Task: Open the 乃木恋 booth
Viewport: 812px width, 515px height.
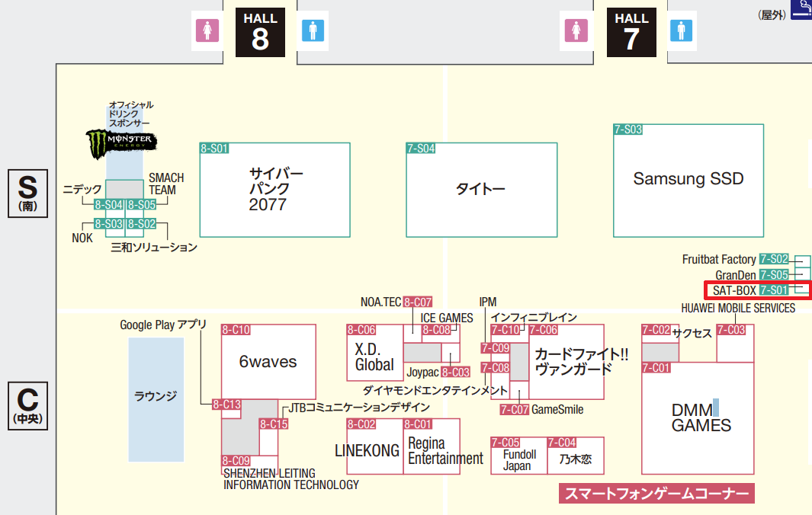Action: [x=576, y=456]
